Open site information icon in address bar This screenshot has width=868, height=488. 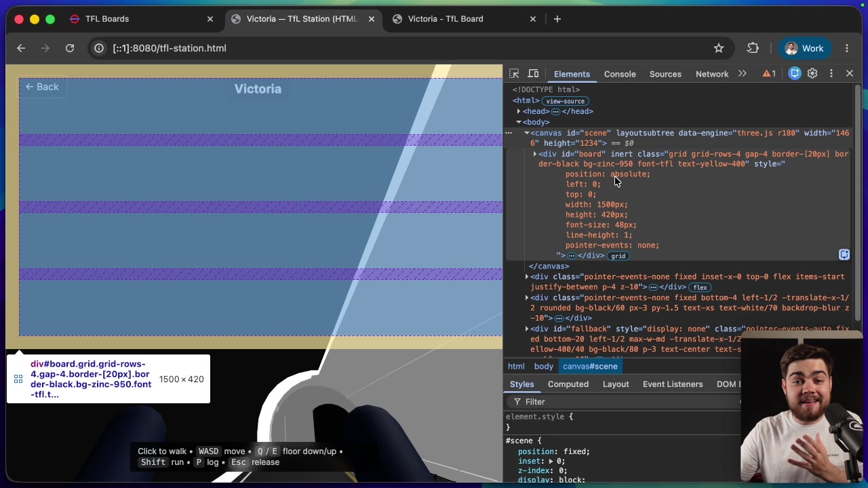(99, 48)
